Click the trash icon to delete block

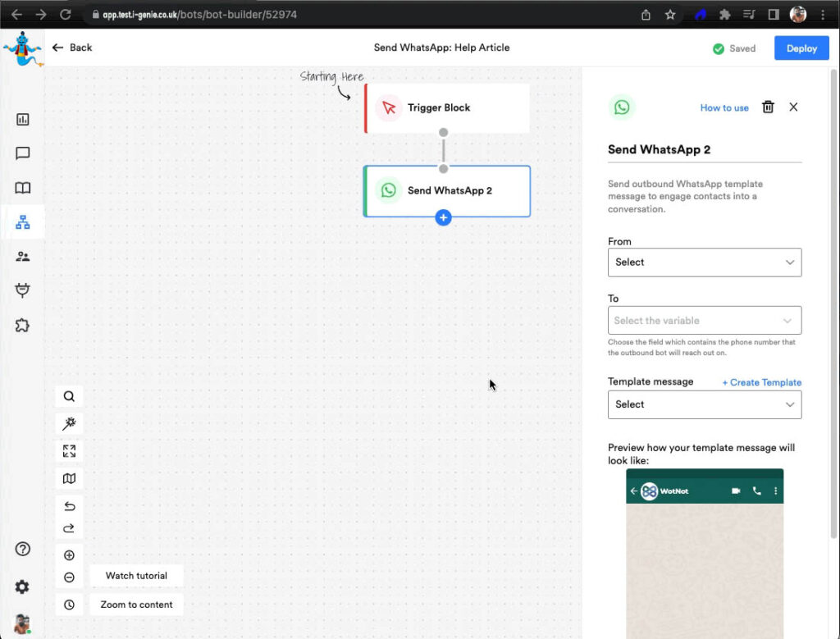[768, 107]
